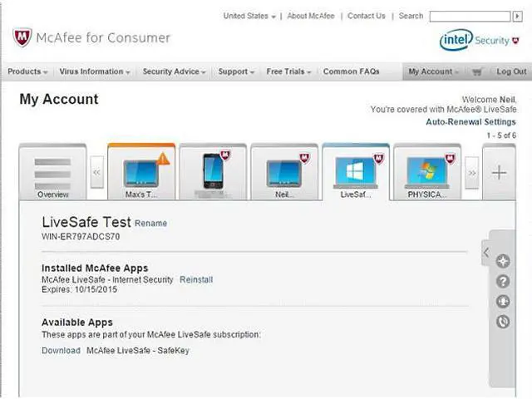Click the star-shaped icon in side panel

(503, 261)
